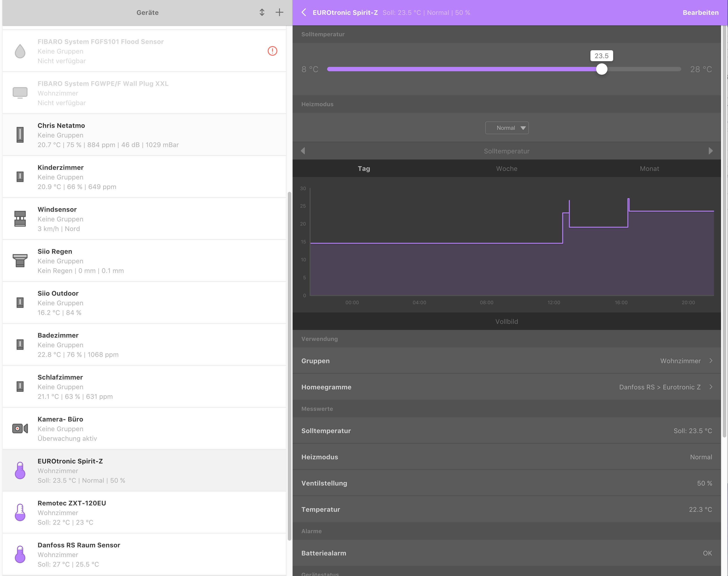Click the Solltemperatur slider handle
The width and height of the screenshot is (728, 576).
coord(601,69)
